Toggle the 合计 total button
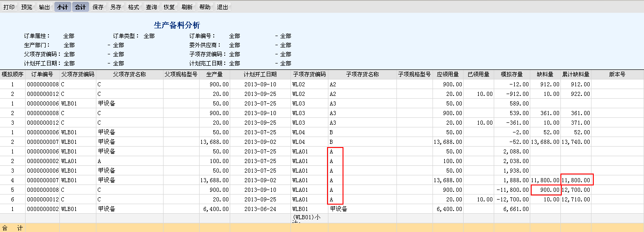The width and height of the screenshot is (644, 232). (80, 7)
